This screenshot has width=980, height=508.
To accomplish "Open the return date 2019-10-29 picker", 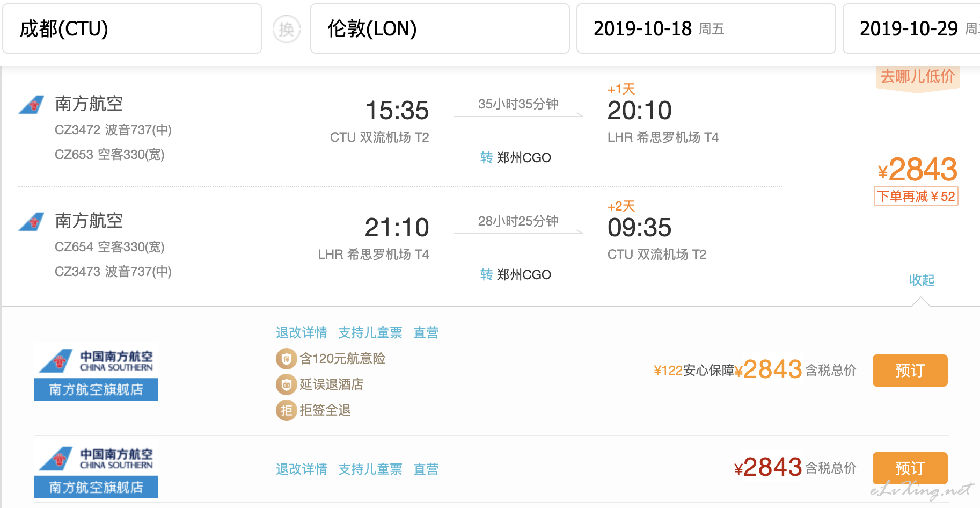I will [x=912, y=28].
